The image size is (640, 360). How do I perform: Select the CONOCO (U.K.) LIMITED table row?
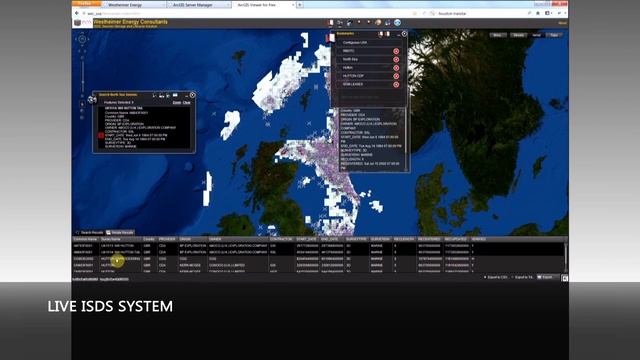(318, 265)
